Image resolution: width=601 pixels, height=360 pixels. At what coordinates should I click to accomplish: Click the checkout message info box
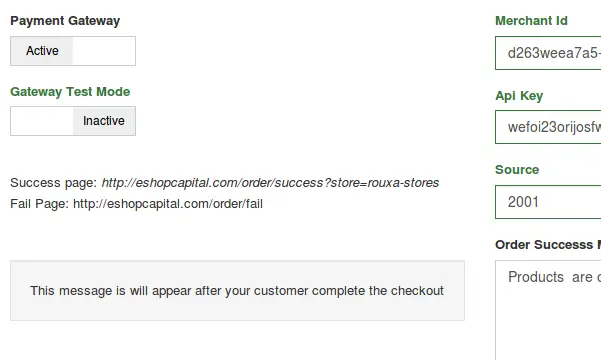point(237,291)
